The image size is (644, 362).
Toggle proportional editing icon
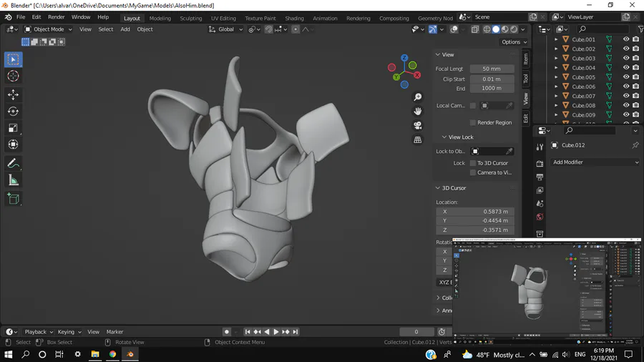click(296, 29)
